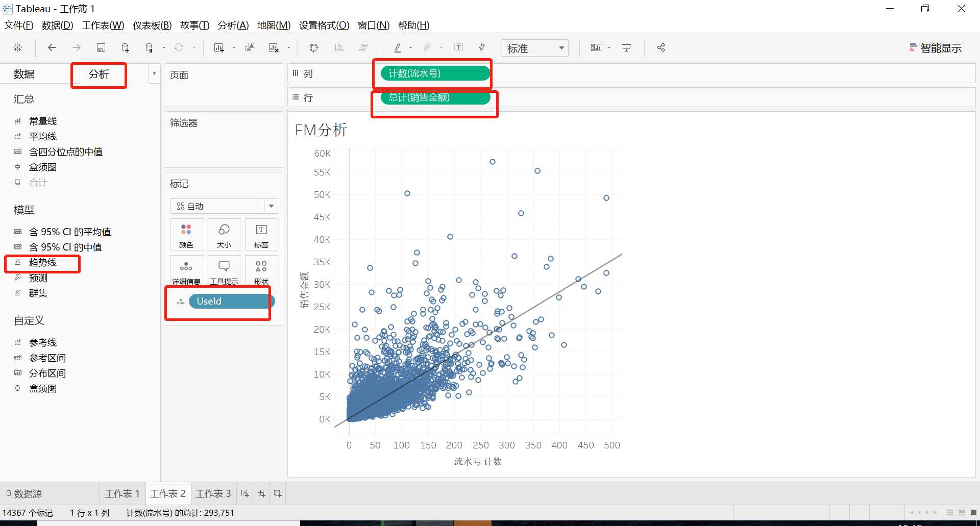Image resolution: width=980 pixels, height=526 pixels.
Task: Click the side pane collapse arrows
Action: click(154, 73)
